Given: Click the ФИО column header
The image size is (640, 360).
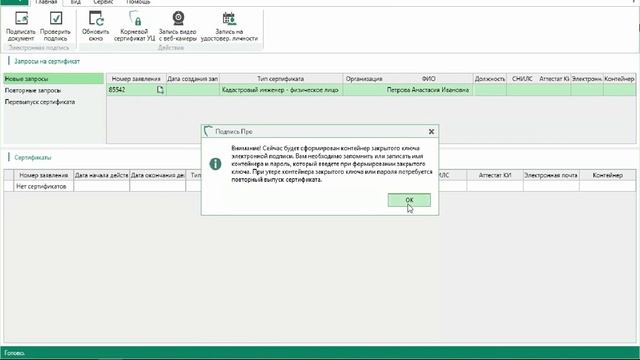Looking at the screenshot, I should [429, 79].
